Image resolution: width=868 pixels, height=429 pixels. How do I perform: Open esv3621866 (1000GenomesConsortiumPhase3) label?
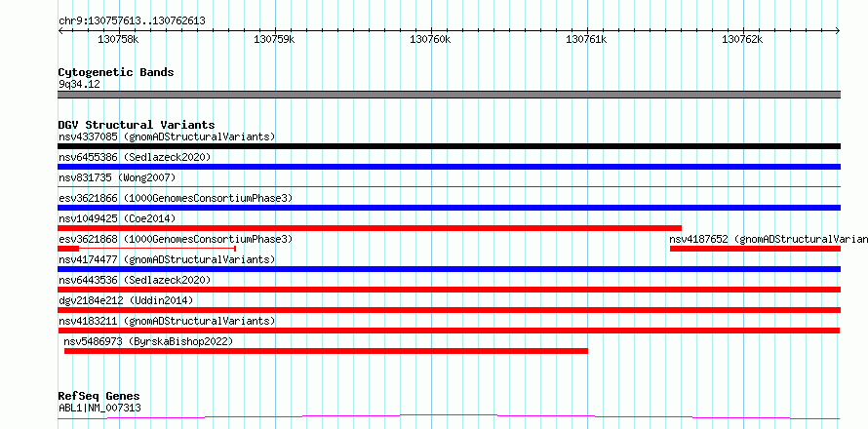pyautogui.click(x=175, y=198)
